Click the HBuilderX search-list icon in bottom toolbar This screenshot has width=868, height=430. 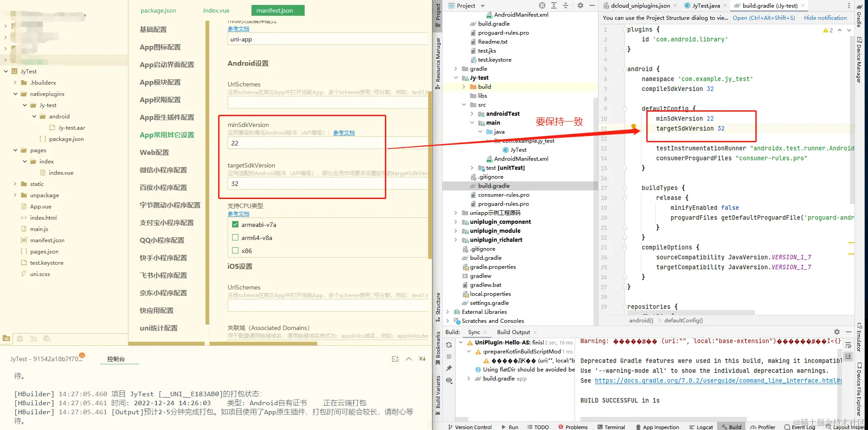pyautogui.click(x=33, y=339)
